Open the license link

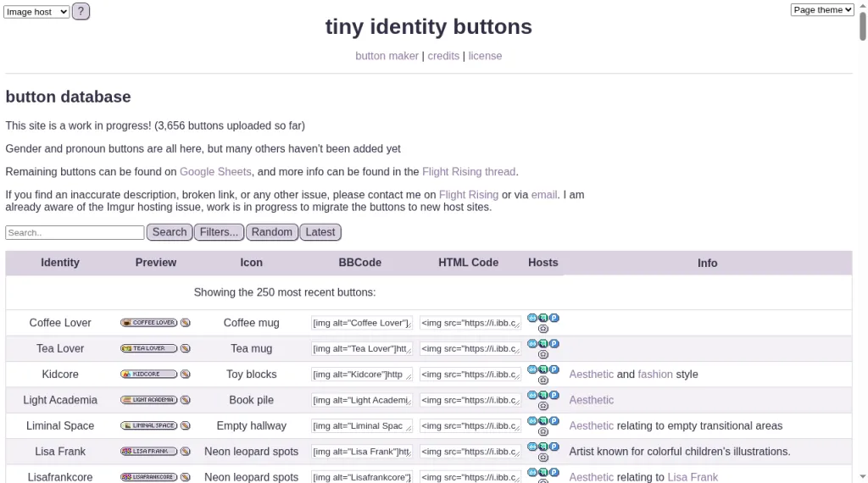(x=485, y=56)
